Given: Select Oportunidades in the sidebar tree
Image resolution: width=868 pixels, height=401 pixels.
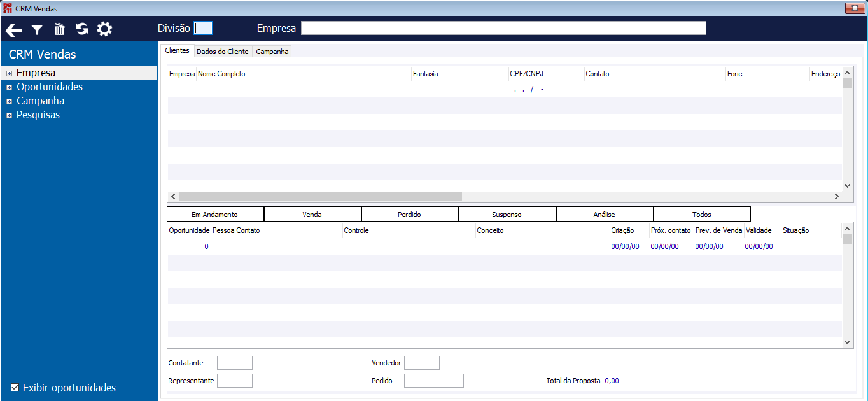Looking at the screenshot, I should (x=50, y=87).
